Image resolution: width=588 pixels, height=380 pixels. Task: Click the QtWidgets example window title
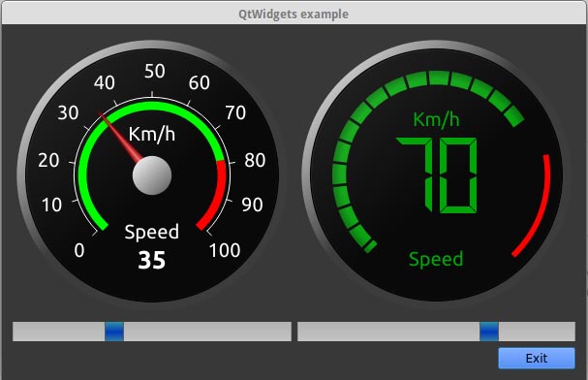(294, 15)
